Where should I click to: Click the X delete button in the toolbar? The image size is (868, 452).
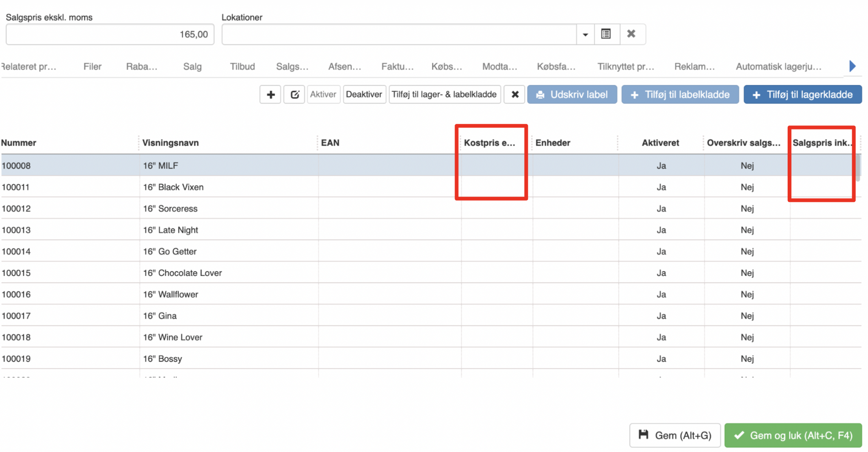514,94
